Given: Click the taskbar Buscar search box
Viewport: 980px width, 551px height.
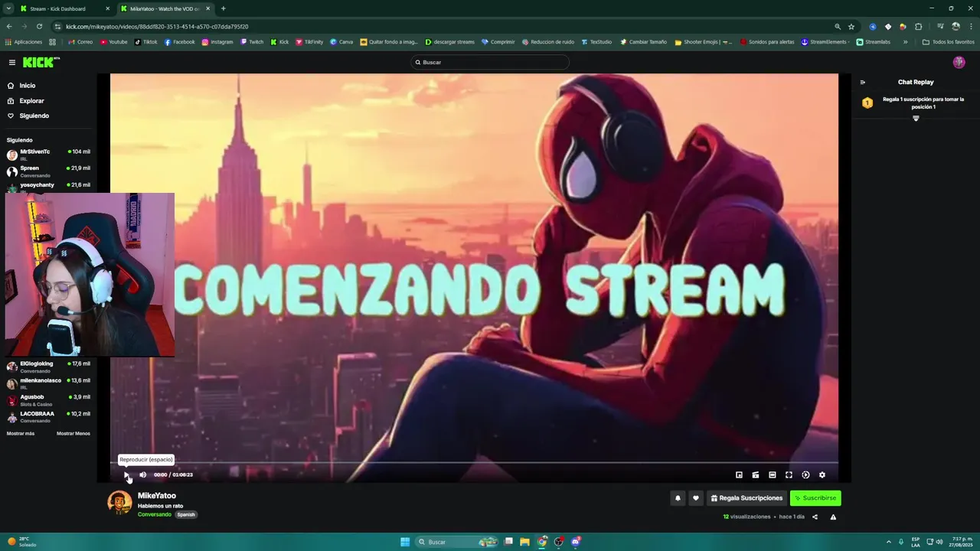Looking at the screenshot, I should pyautogui.click(x=458, y=542).
